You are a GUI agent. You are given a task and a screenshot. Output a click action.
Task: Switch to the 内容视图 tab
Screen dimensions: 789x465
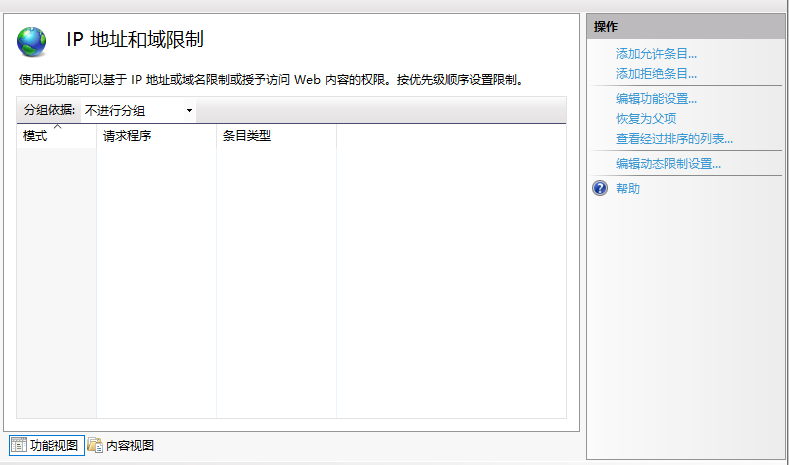pyautogui.click(x=120, y=445)
